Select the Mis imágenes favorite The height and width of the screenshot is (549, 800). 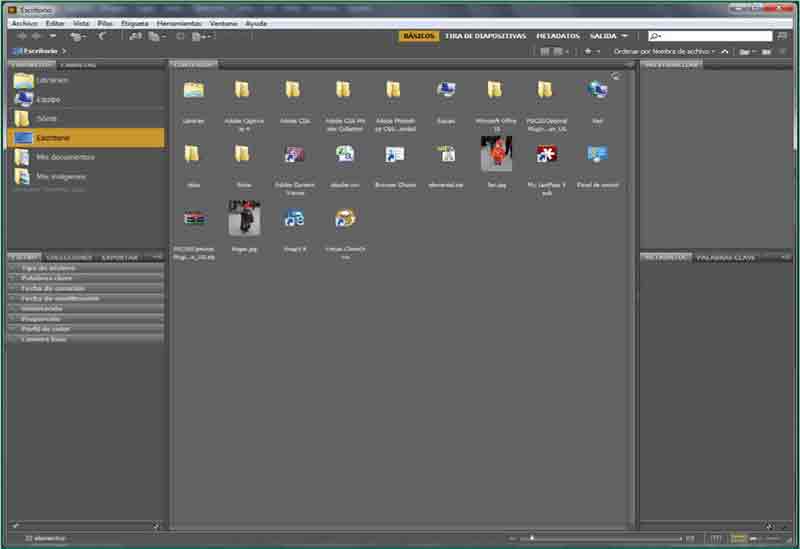pos(62,176)
